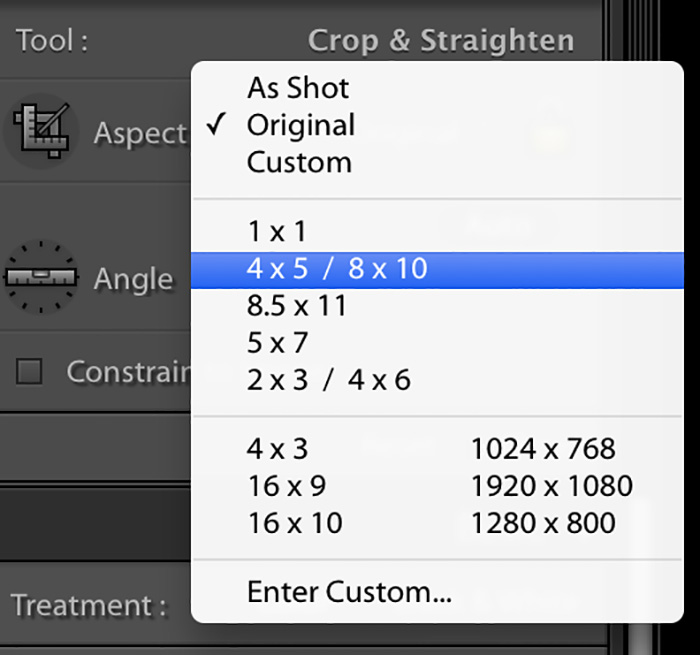The width and height of the screenshot is (700, 655).
Task: Select 16 x 9 aspect ratio
Action: pyautogui.click(x=287, y=486)
